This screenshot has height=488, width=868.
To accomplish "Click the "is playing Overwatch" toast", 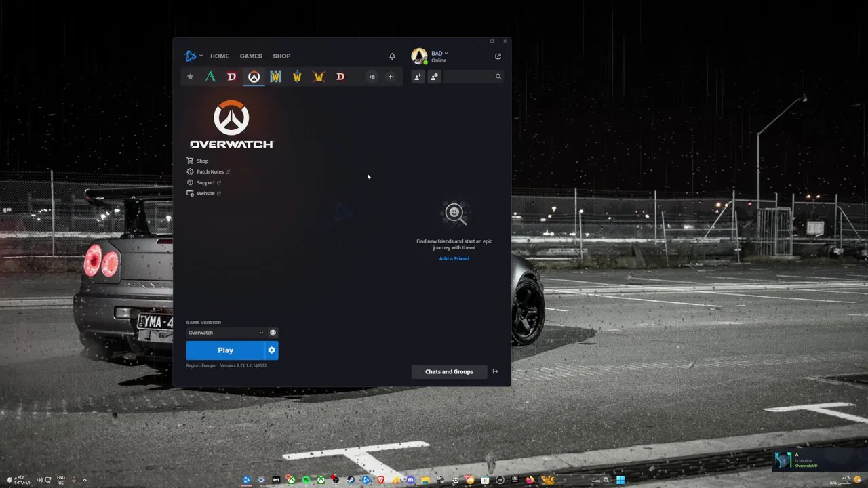I will tap(819, 460).
